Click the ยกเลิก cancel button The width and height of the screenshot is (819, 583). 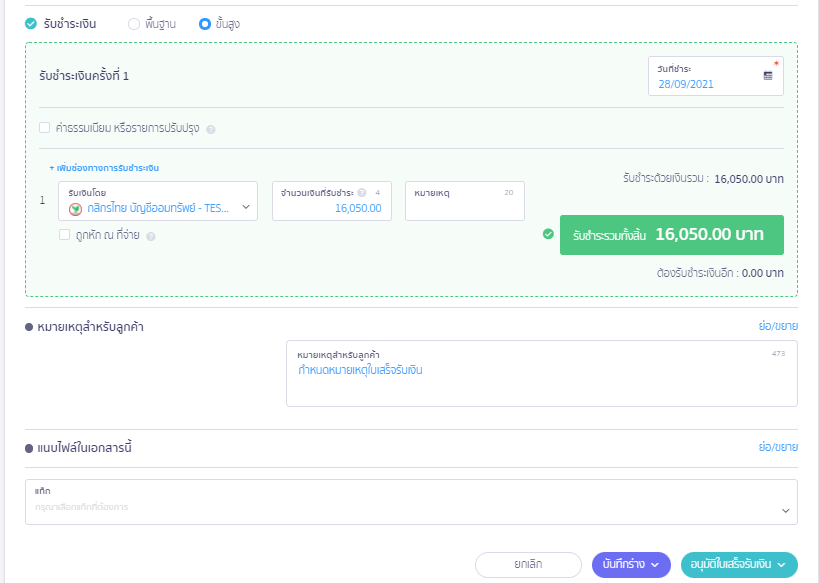(x=528, y=565)
